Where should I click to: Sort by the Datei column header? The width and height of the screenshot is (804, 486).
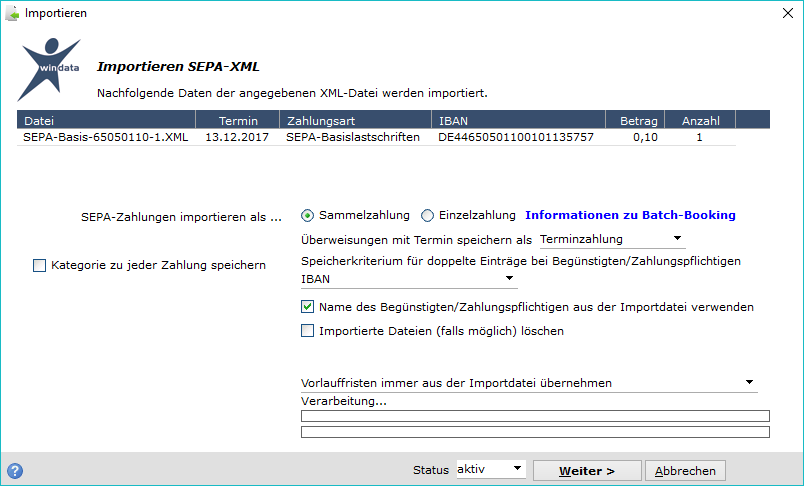point(106,120)
